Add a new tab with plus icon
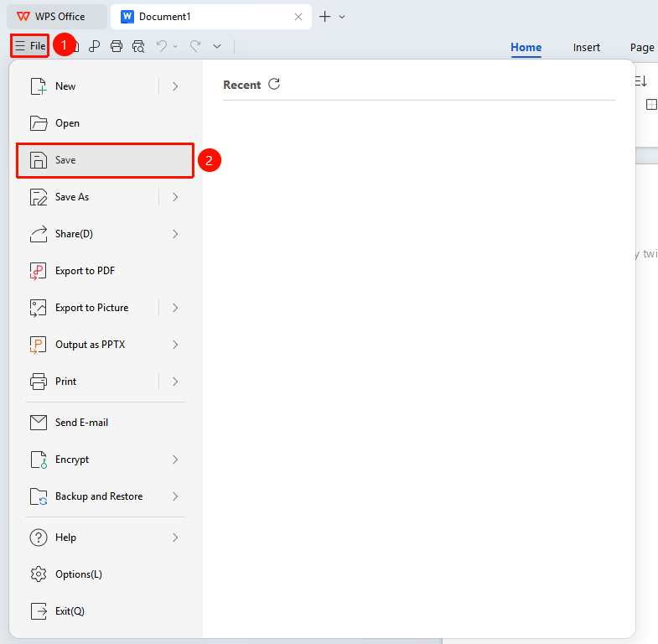This screenshot has height=644, width=658. pos(324,17)
